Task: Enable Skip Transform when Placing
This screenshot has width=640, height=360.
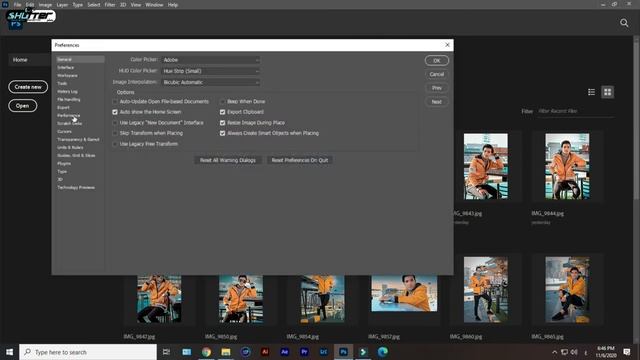Action: 115,133
